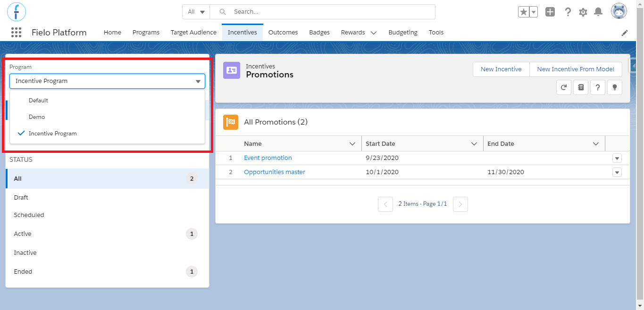Click the pencil edit navigation icon
644x310 pixels.
click(x=625, y=33)
